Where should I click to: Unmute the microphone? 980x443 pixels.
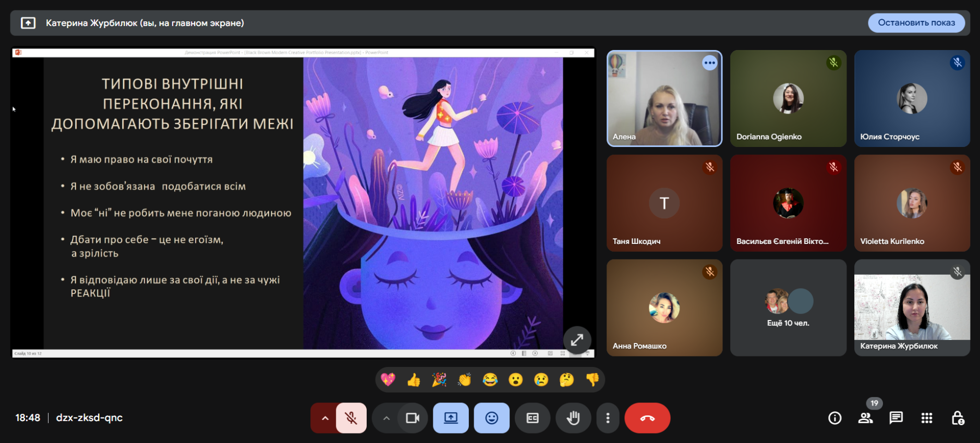pyautogui.click(x=351, y=418)
